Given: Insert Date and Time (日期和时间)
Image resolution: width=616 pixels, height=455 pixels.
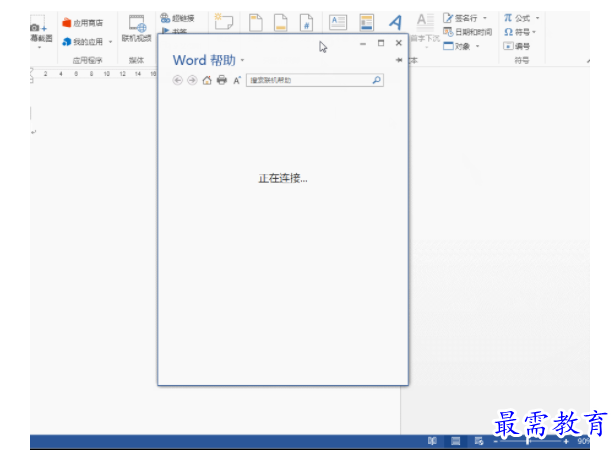Looking at the screenshot, I should click(468, 32).
